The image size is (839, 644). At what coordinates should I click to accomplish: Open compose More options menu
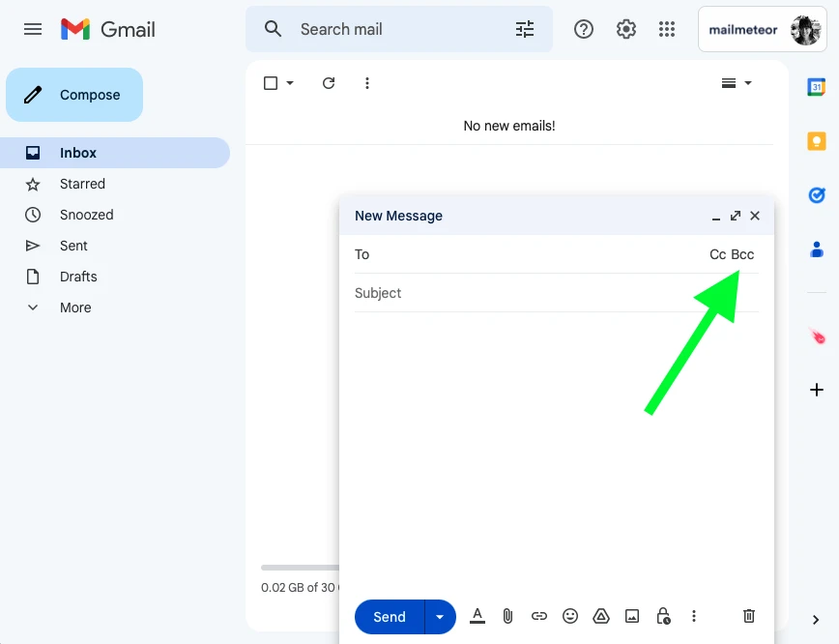[694, 616]
